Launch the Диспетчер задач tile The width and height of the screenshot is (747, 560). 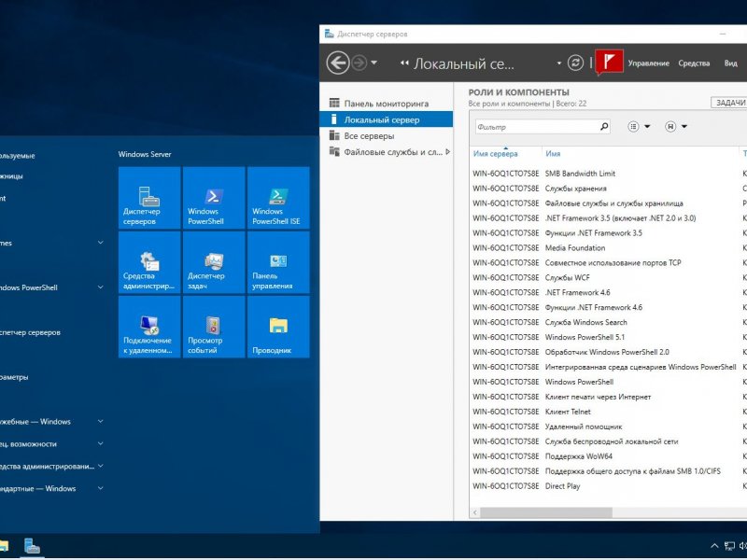coord(214,262)
